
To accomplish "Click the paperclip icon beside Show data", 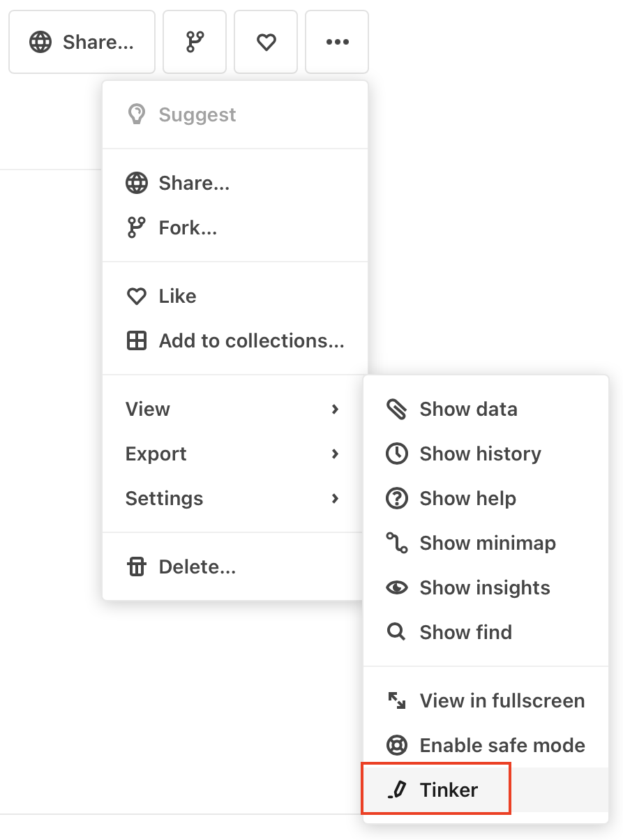I will click(396, 409).
